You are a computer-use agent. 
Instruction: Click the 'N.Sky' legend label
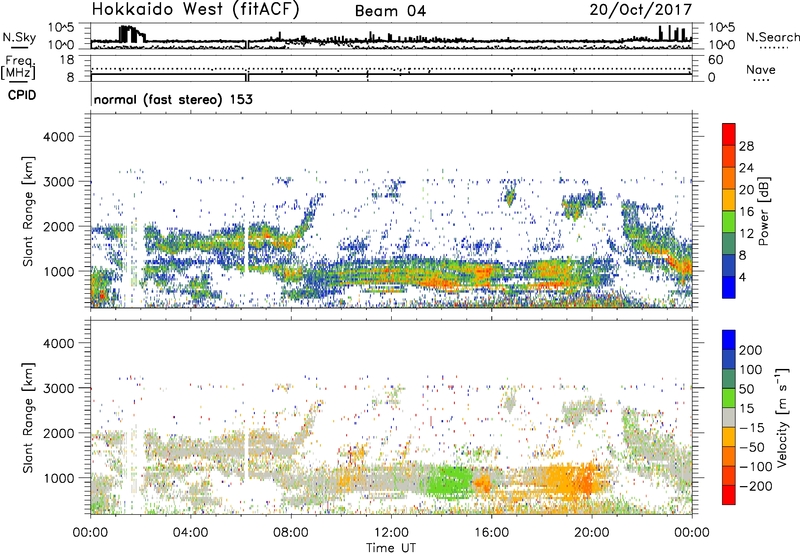pyautogui.click(x=19, y=37)
